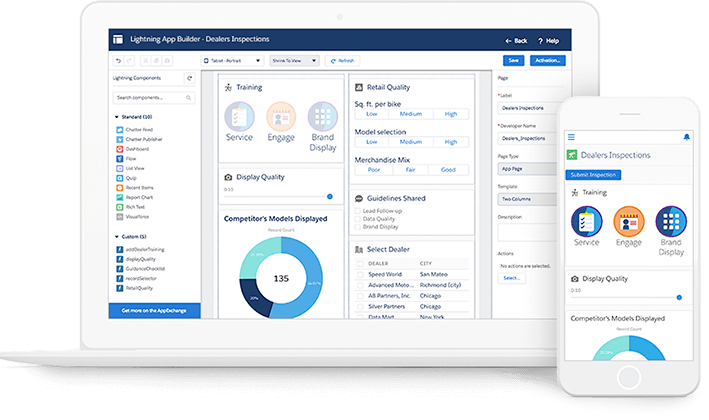709x420 pixels.
Task: Select the Silver Partners dealer checkbox
Action: coord(360,307)
